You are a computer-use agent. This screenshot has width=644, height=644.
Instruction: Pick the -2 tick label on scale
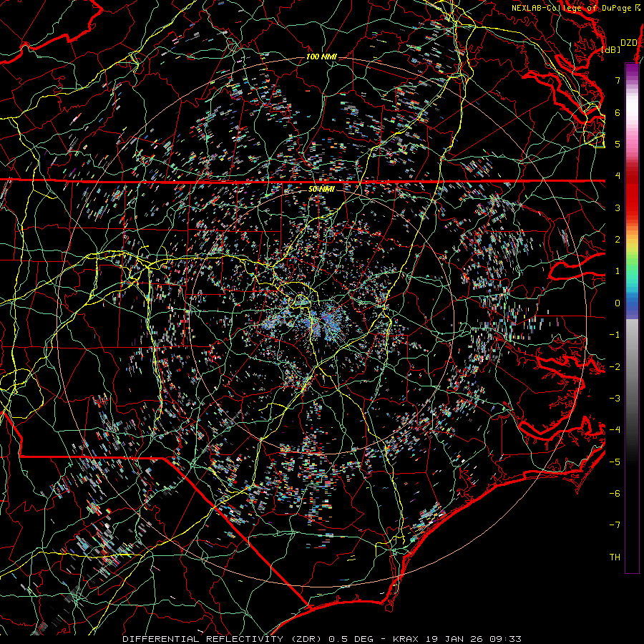point(615,367)
